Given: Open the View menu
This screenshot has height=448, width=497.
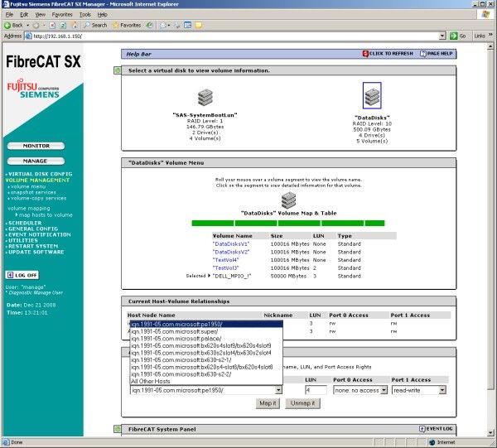Looking at the screenshot, I should pos(40,15).
